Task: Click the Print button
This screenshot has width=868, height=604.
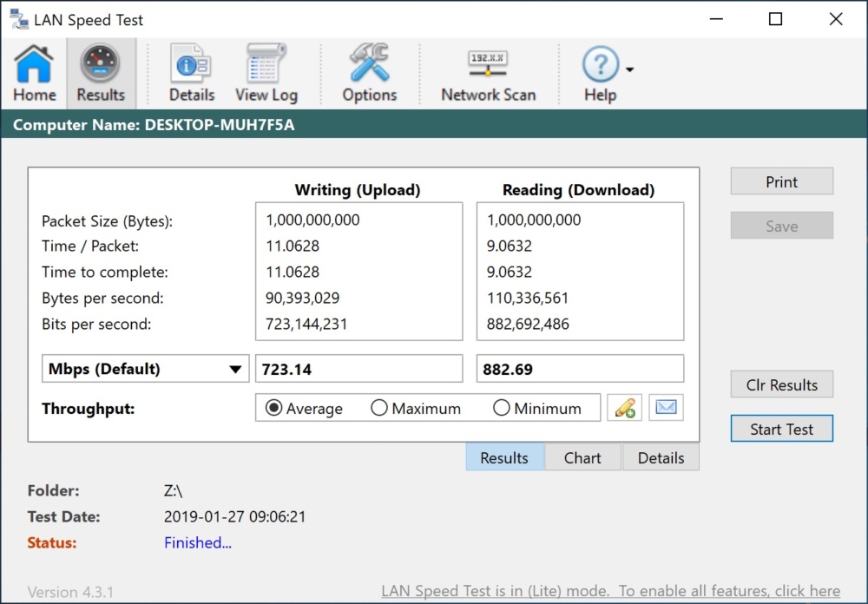Action: pyautogui.click(x=782, y=181)
